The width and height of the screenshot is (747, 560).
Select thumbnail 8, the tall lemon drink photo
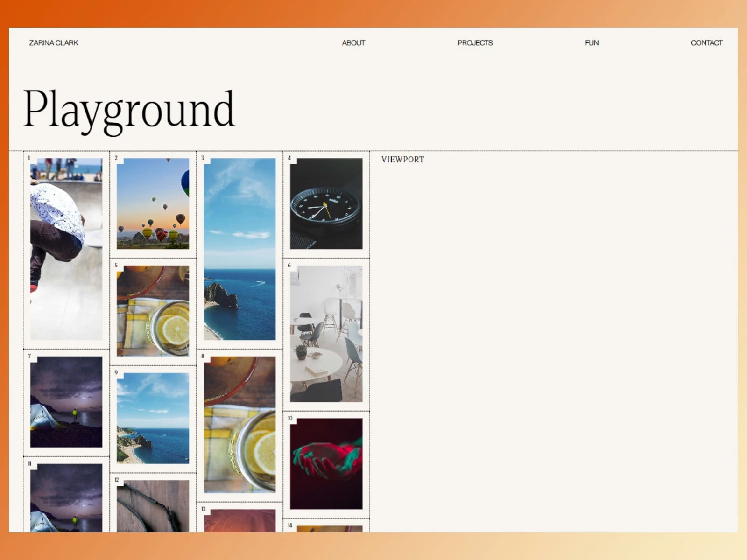pyautogui.click(x=240, y=425)
